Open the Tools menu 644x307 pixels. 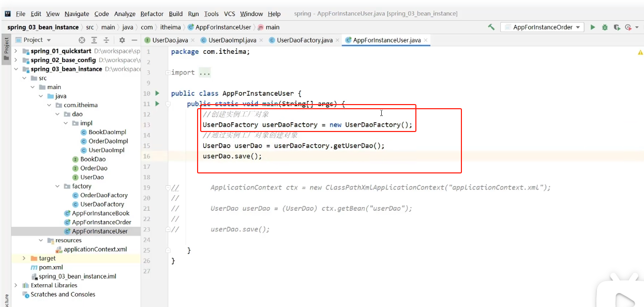tap(212, 14)
